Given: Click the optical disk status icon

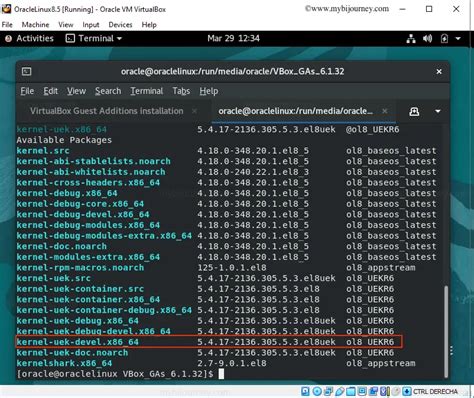Looking at the screenshot, I should click(x=317, y=391).
